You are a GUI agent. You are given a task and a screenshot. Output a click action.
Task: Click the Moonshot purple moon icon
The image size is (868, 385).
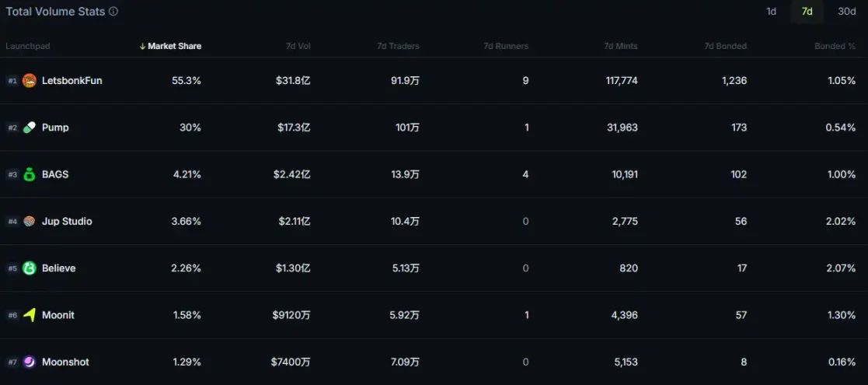(30, 362)
